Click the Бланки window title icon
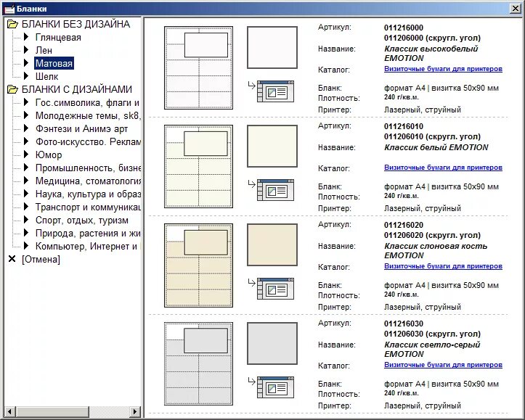Viewport: 525px width, 420px height. coord(9,9)
